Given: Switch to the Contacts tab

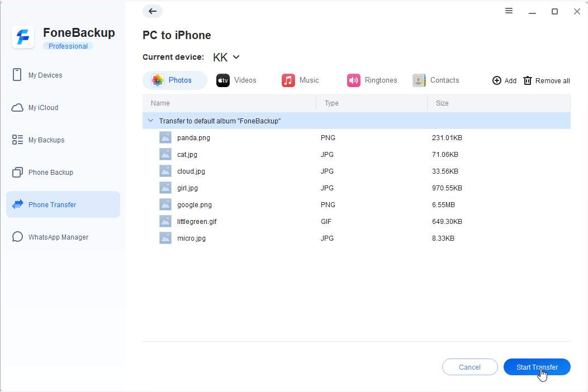Looking at the screenshot, I should click(x=436, y=80).
